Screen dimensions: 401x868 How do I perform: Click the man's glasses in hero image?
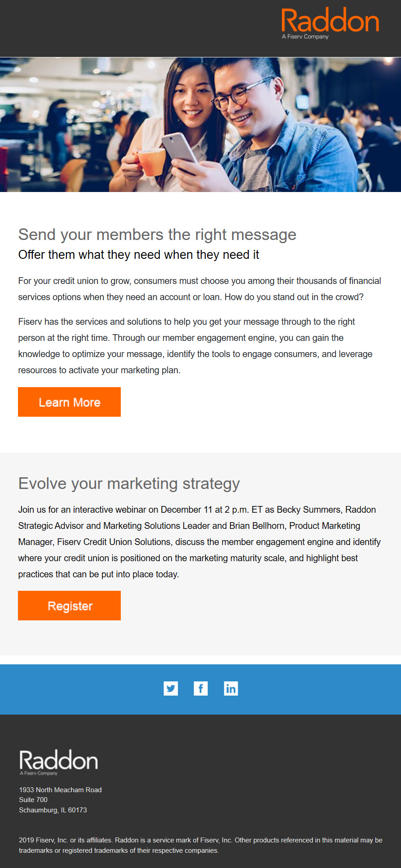(x=242, y=93)
